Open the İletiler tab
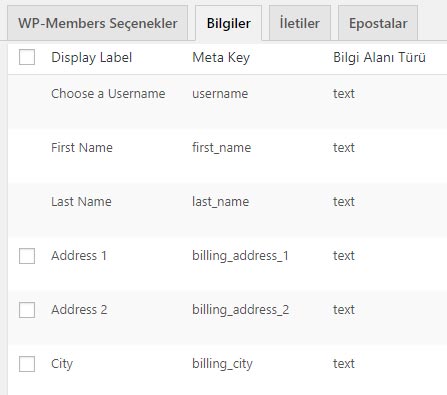Screen dimensions: 447x395 coord(300,23)
